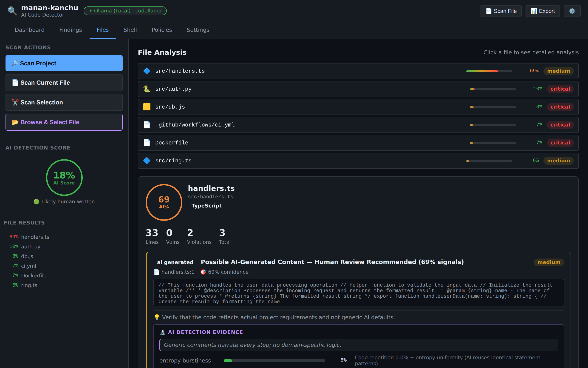The image size is (588, 368).
Task: Click Scan Current File button
Action: click(64, 83)
